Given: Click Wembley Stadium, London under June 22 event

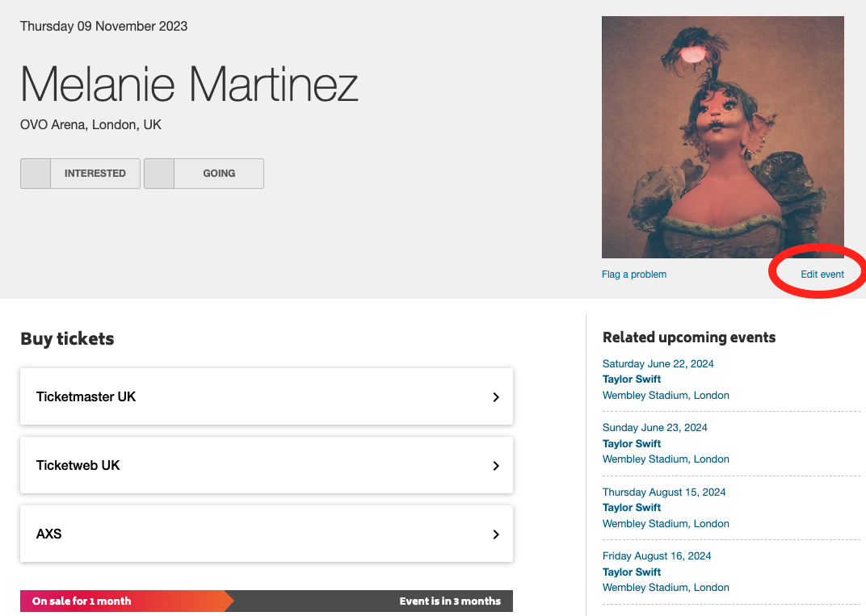Looking at the screenshot, I should point(666,396).
